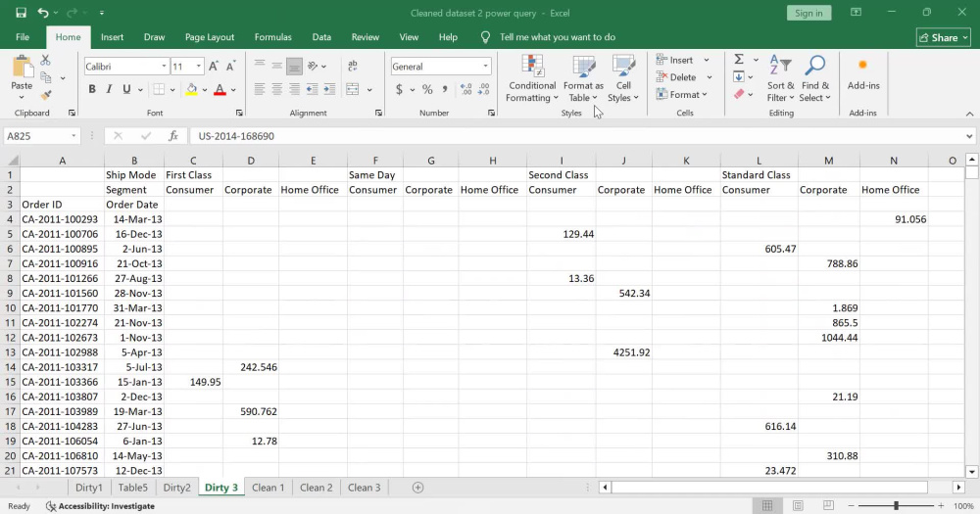Open the Fill down arrow tool
980x514 pixels.
[x=739, y=76]
